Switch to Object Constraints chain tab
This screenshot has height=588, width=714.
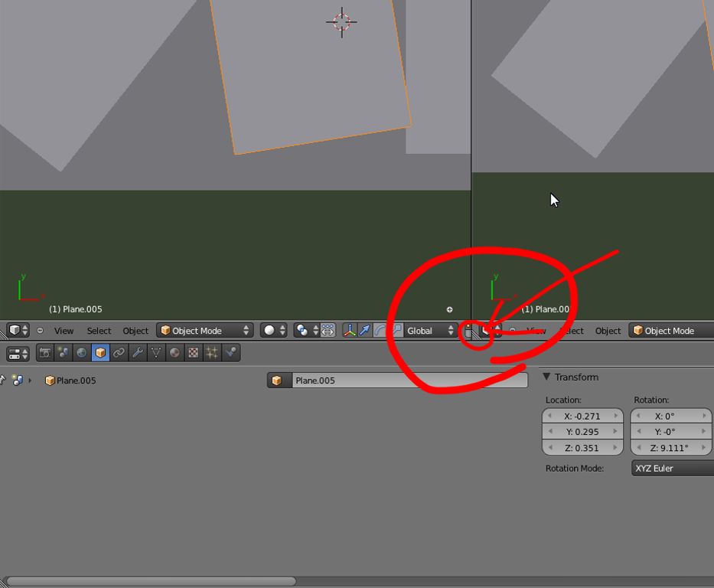tap(119, 353)
